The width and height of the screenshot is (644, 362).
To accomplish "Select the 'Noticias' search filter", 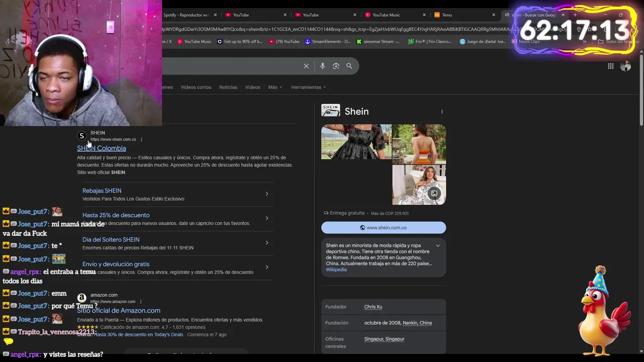I will coord(228,87).
